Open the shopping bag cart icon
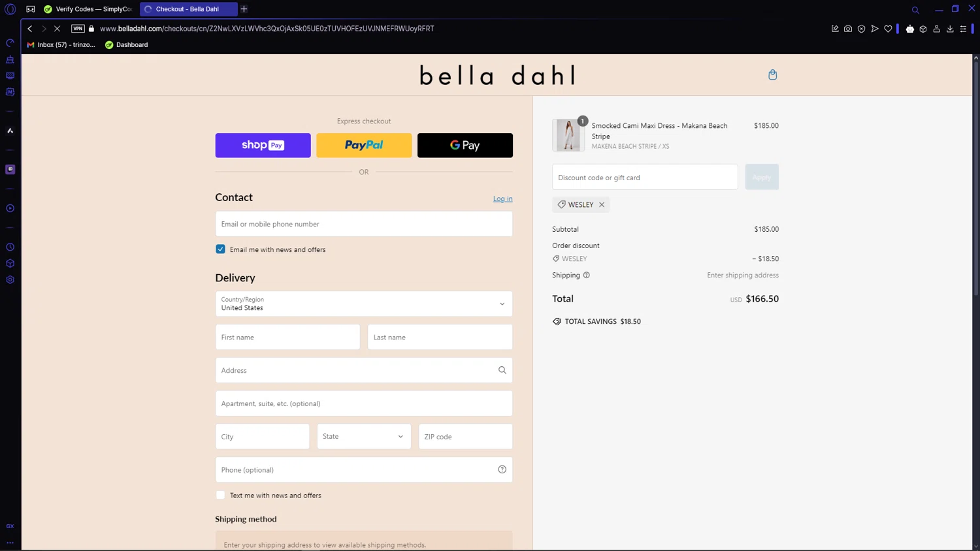 click(773, 74)
